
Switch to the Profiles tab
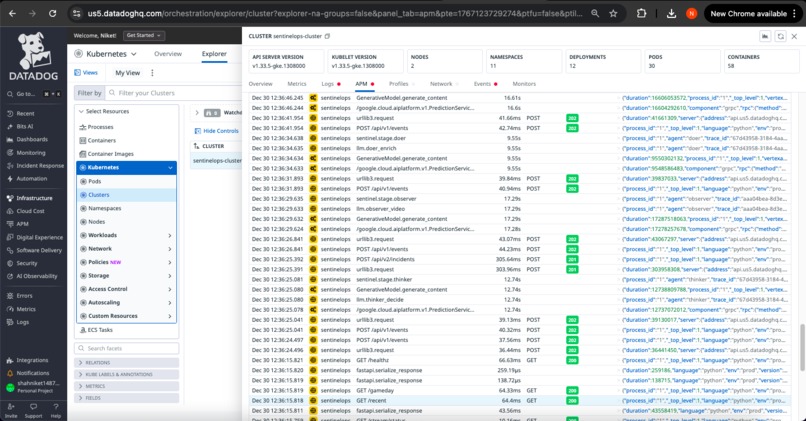pos(398,84)
